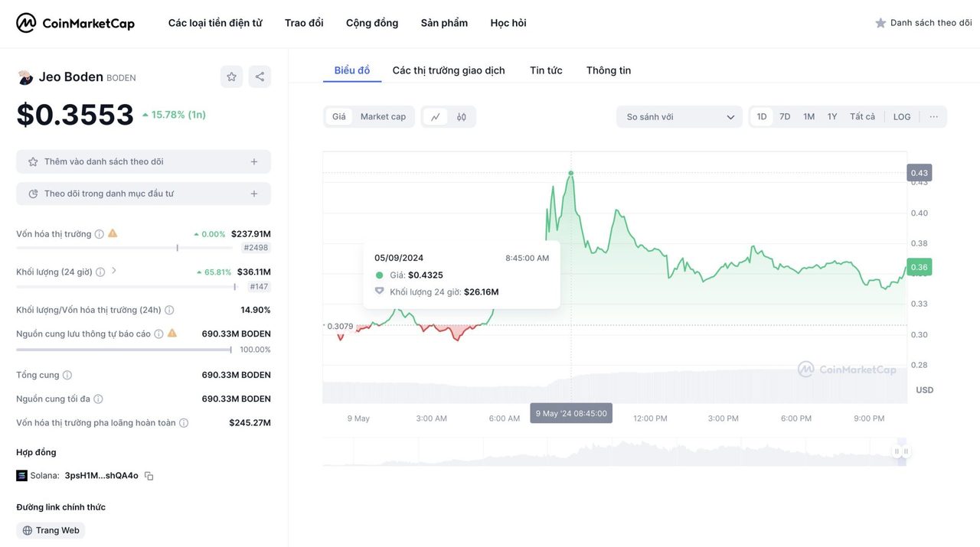Screen dimensions: 980x547
Task: Click contract address 3psH1M...shQA4o
Action: click(102, 476)
